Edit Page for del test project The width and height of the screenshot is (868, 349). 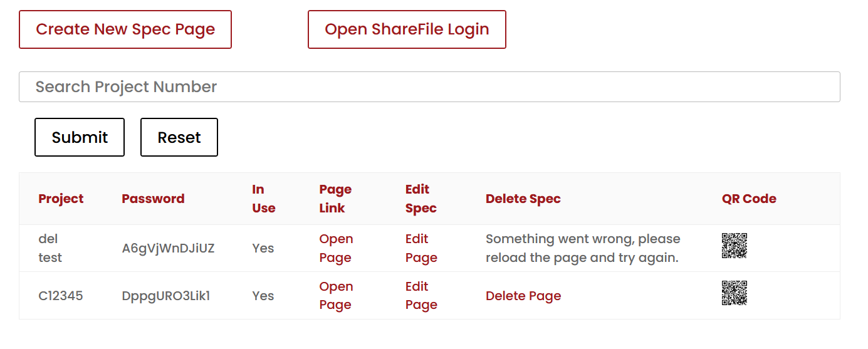point(421,248)
